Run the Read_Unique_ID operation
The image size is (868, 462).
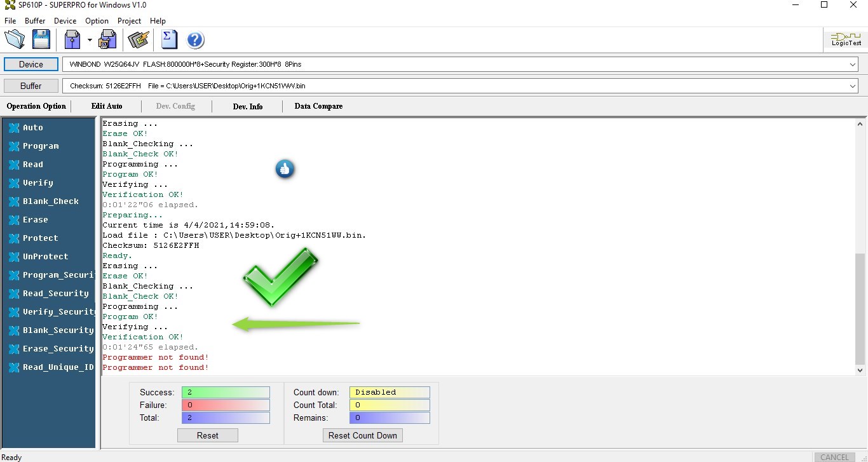[x=51, y=367]
